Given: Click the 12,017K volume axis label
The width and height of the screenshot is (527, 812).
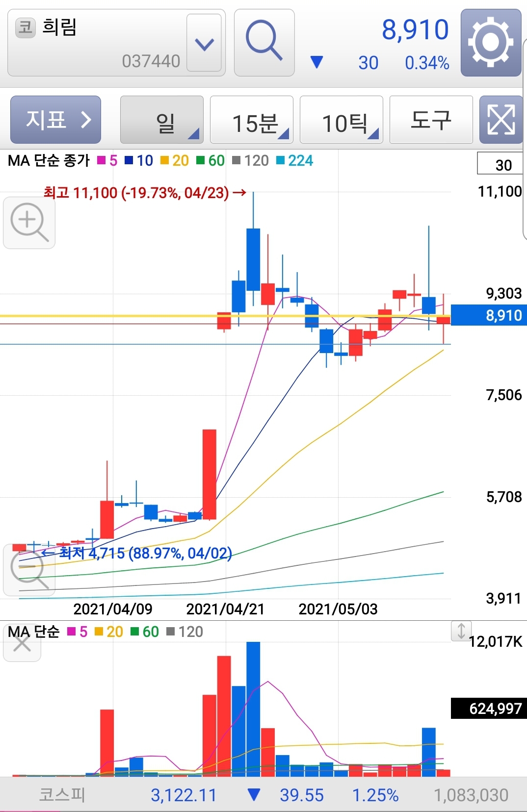Looking at the screenshot, I should coord(496,641).
